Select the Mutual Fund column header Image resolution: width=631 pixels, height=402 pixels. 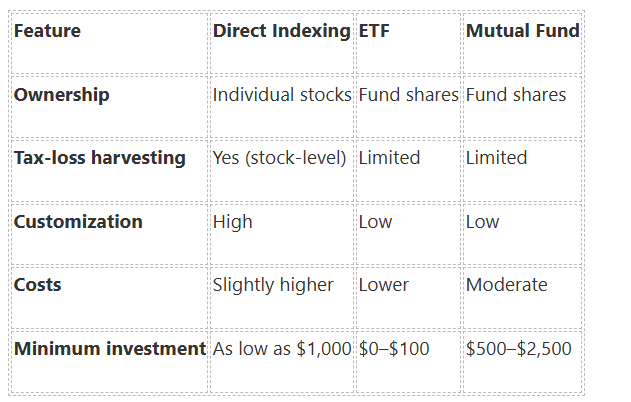pyautogui.click(x=522, y=31)
